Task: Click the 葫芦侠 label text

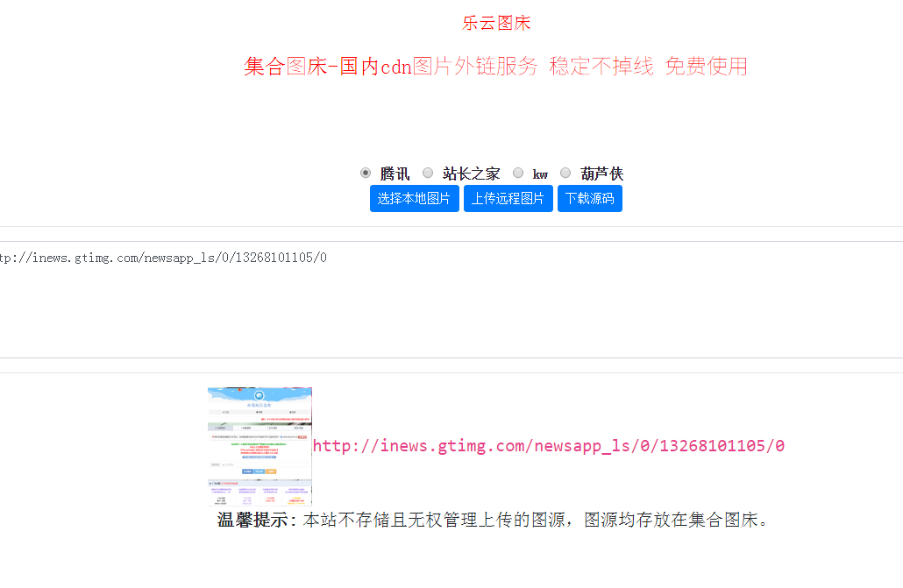Action: 601,174
